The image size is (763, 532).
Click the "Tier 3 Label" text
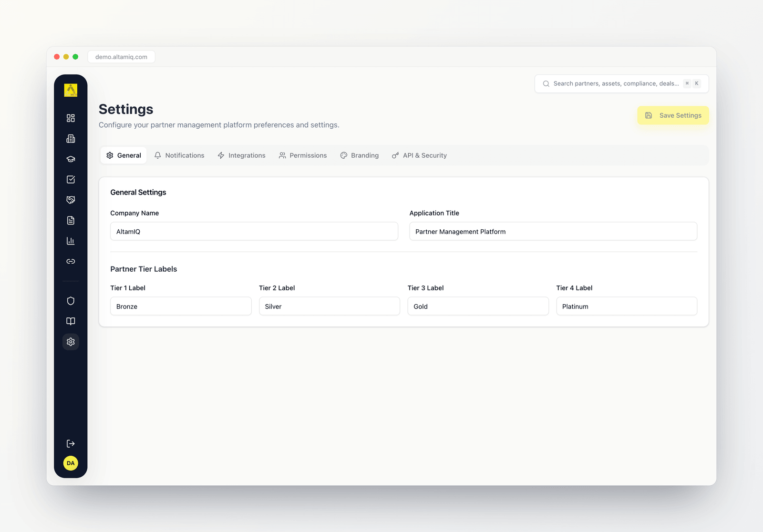pos(425,288)
